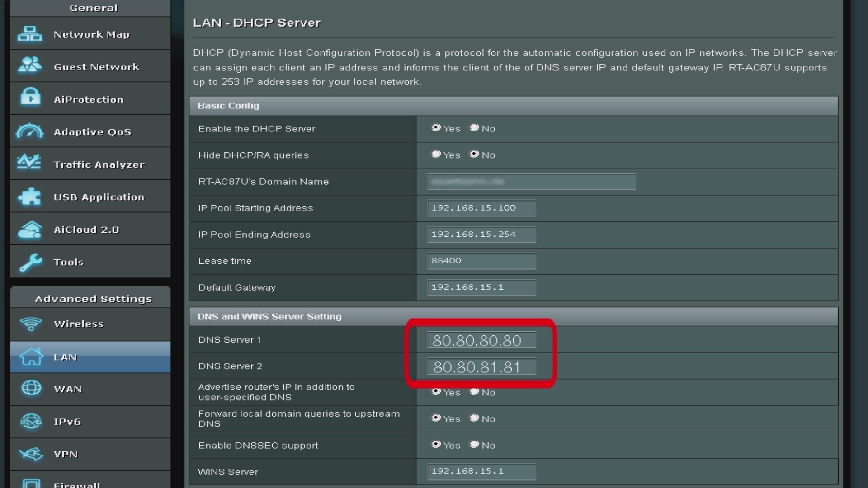Open the VPN arrows icon
Image resolution: width=868 pixels, height=488 pixels.
31,454
